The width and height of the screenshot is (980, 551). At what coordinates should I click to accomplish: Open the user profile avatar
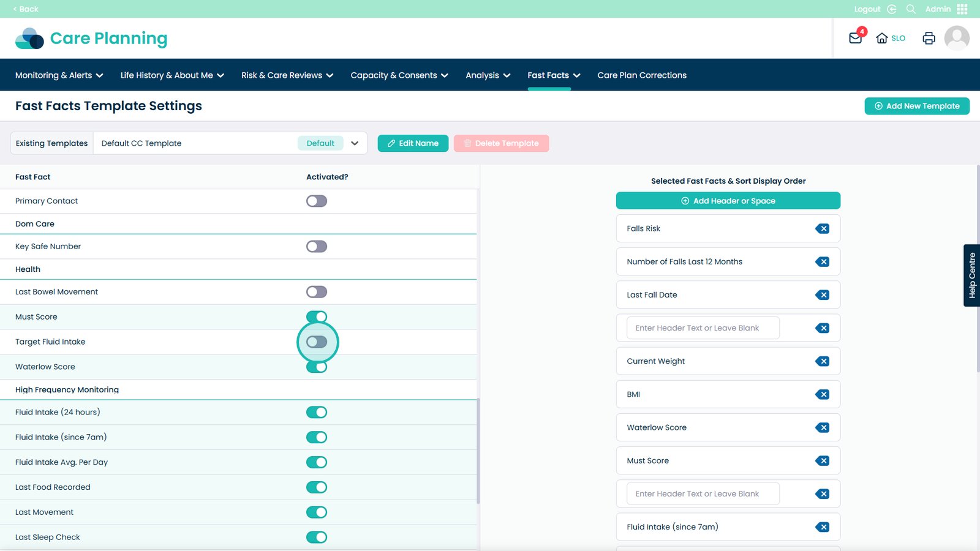tap(956, 38)
